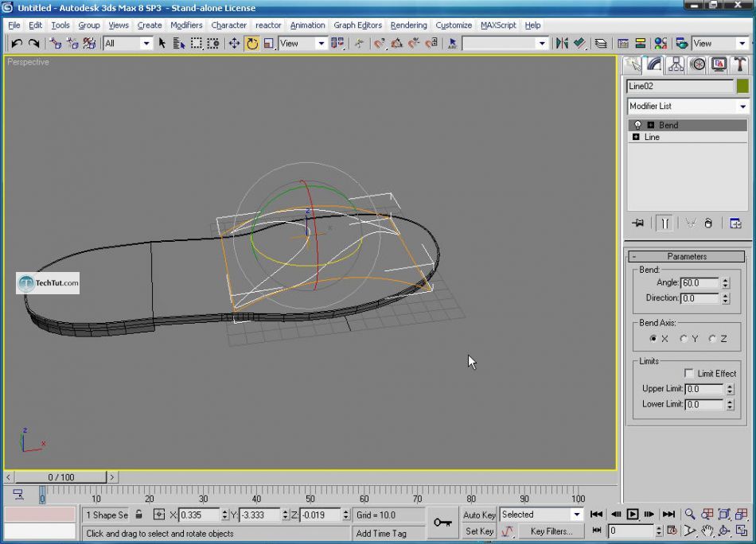This screenshot has height=544, width=756.
Task: Activate the Select and Scale tool
Action: (x=268, y=44)
